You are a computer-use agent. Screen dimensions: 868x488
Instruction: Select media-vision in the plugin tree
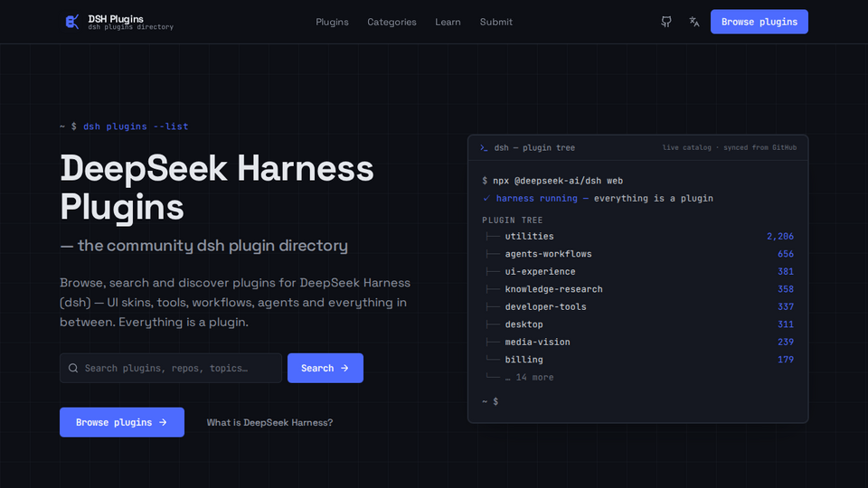[537, 342]
